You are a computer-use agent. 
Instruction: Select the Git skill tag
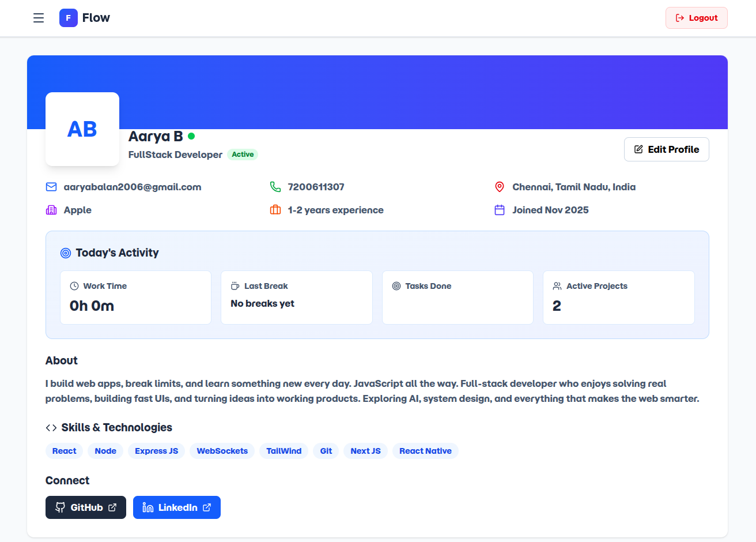[x=326, y=451]
